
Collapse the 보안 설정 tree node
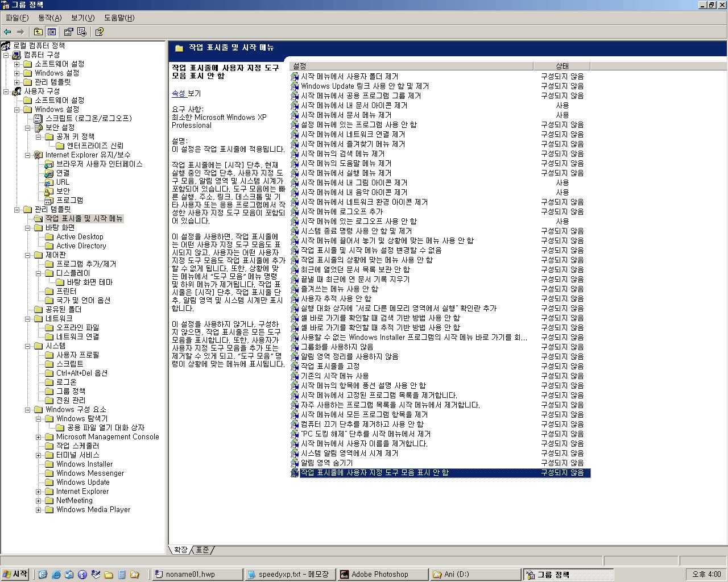coord(28,127)
